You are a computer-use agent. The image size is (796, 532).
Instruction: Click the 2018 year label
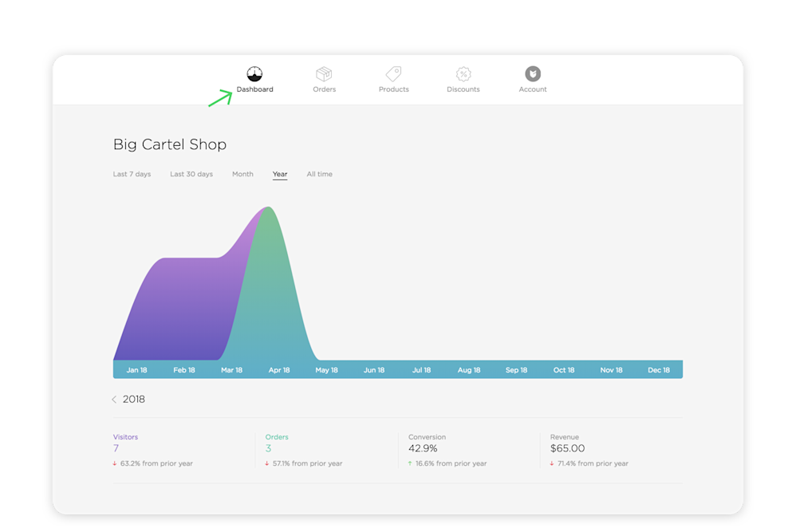(x=134, y=400)
